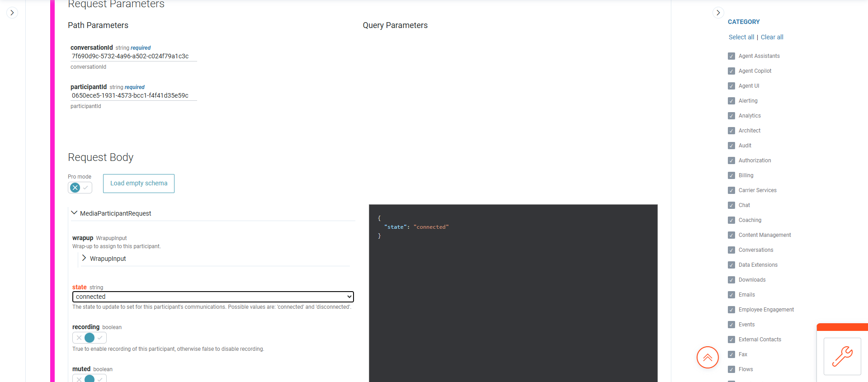
Task: Click the scroll-to-top double chevron button
Action: point(708,358)
